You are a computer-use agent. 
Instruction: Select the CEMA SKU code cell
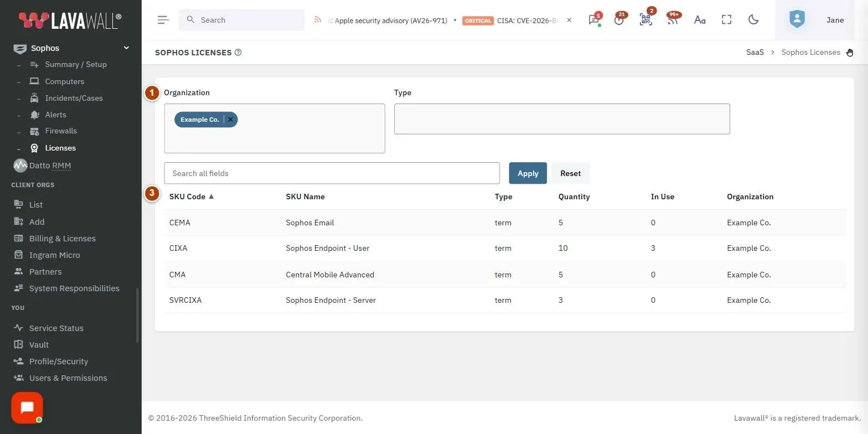(x=180, y=223)
